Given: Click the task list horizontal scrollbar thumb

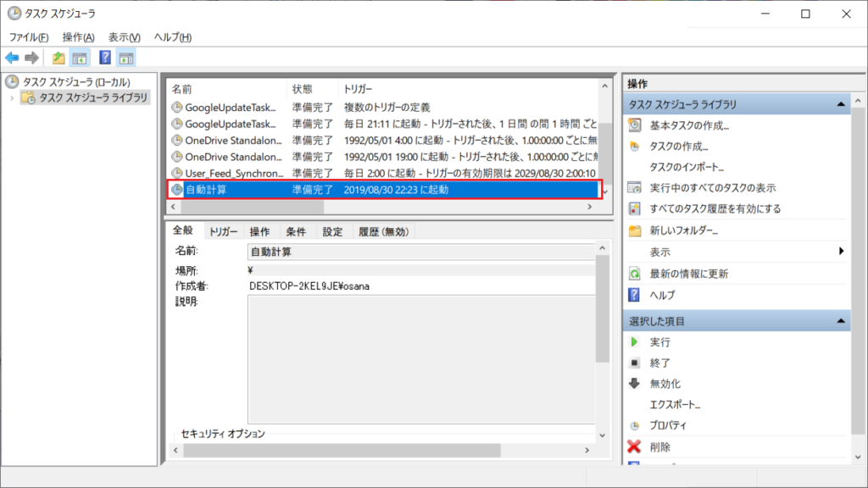Looking at the screenshot, I should (253, 207).
